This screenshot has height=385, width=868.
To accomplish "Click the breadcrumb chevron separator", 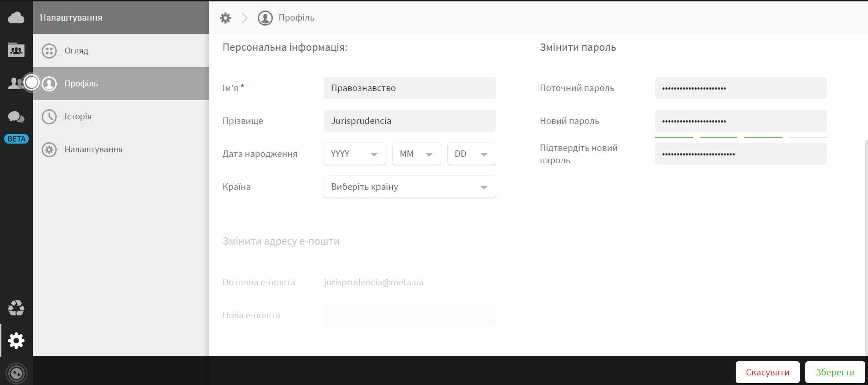I will [x=244, y=18].
